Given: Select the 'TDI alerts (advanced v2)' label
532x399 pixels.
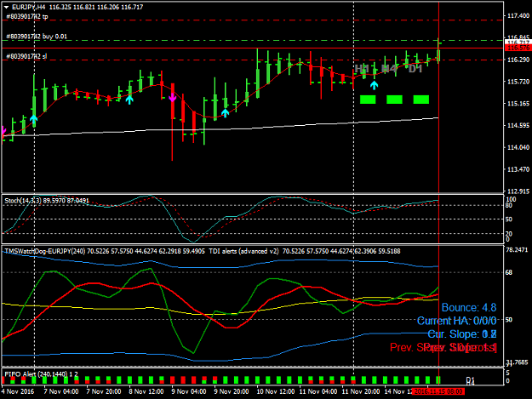Looking at the screenshot, I should [243, 251].
